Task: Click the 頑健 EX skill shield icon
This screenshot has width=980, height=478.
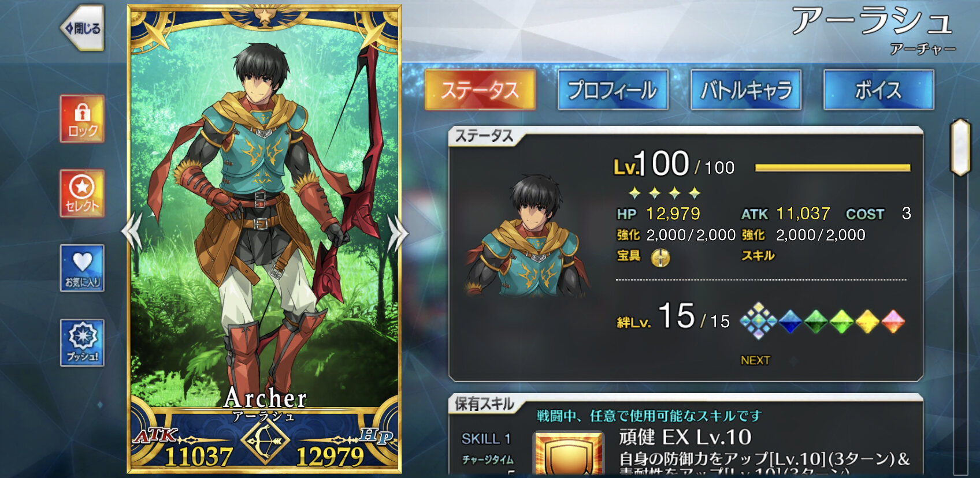Action: [x=568, y=454]
